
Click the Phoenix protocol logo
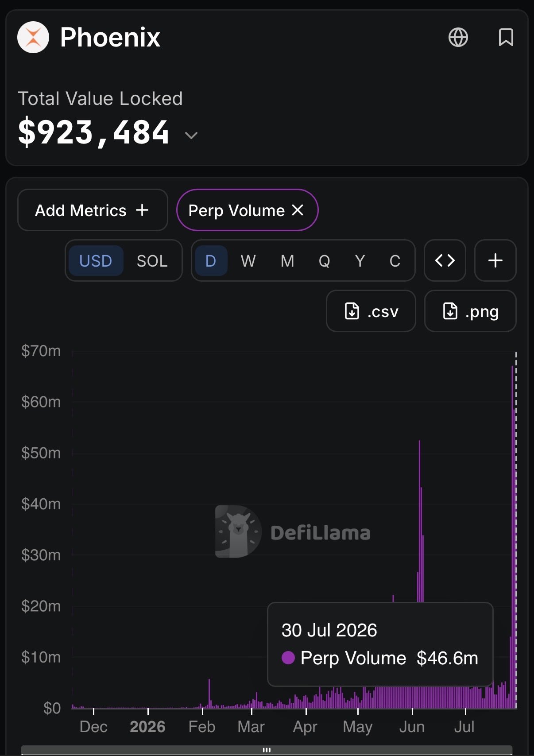[33, 37]
